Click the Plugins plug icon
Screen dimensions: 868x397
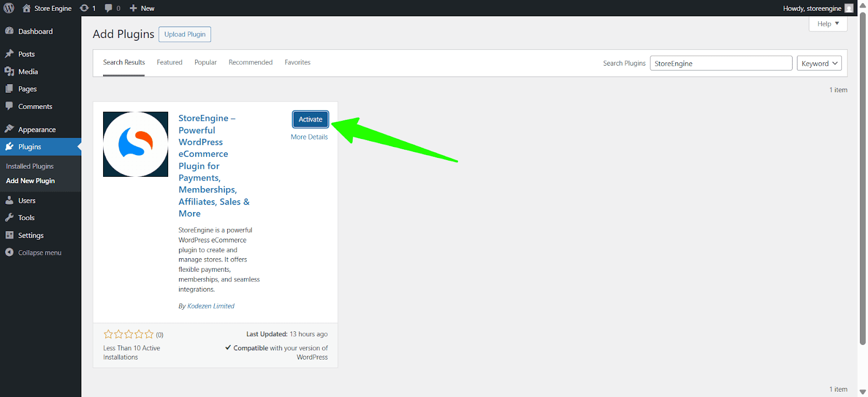pyautogui.click(x=9, y=146)
